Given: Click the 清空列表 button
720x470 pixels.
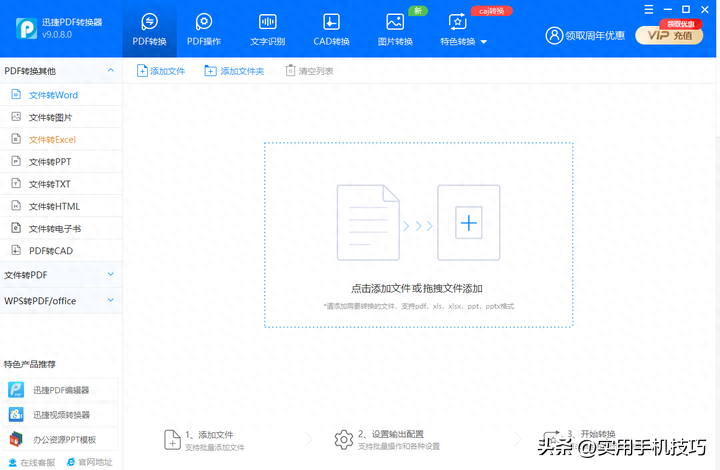Looking at the screenshot, I should click(x=309, y=71).
